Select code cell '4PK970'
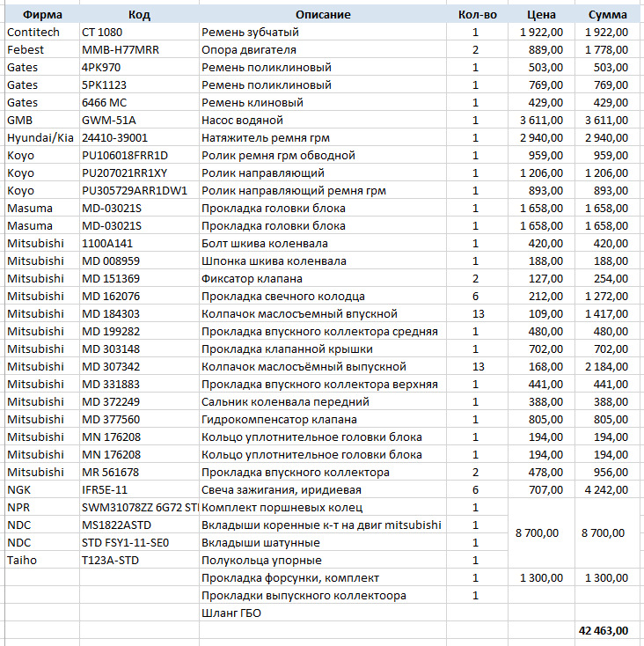The height and width of the screenshot is (646, 644). [139, 67]
